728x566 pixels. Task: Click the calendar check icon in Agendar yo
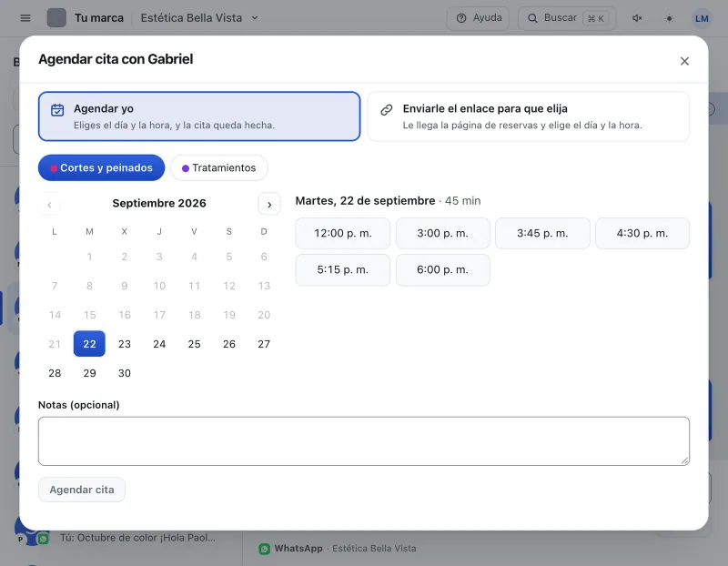pos(57,110)
